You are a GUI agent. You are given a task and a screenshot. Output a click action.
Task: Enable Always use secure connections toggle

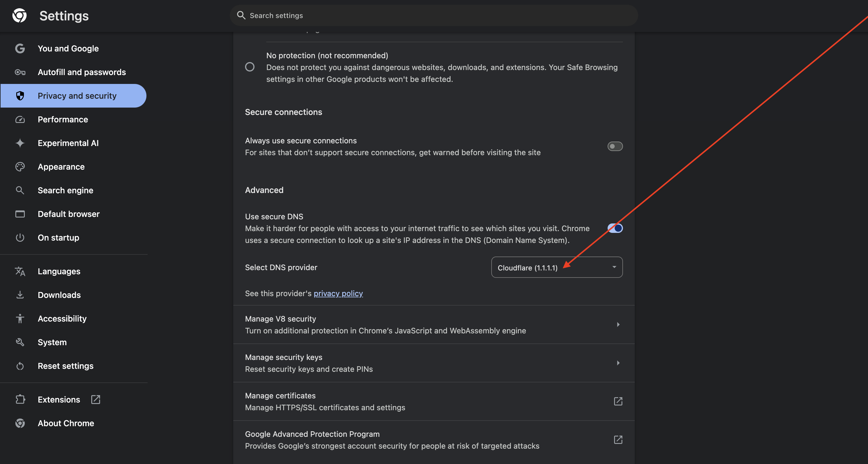click(x=615, y=146)
